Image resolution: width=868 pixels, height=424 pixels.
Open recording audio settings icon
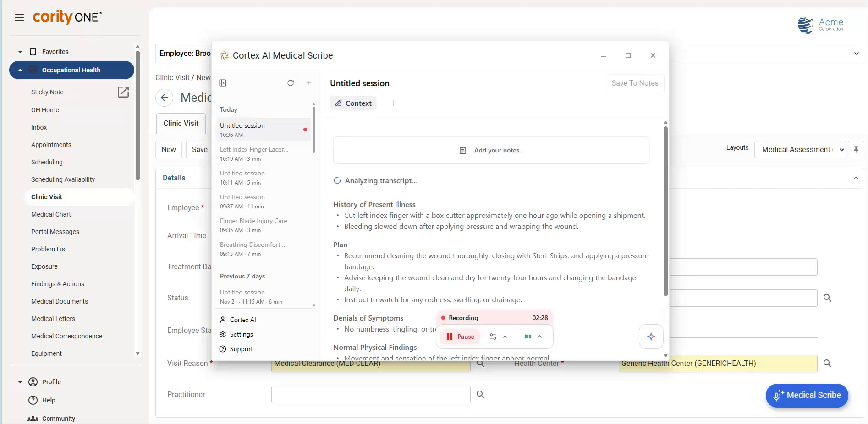(493, 337)
